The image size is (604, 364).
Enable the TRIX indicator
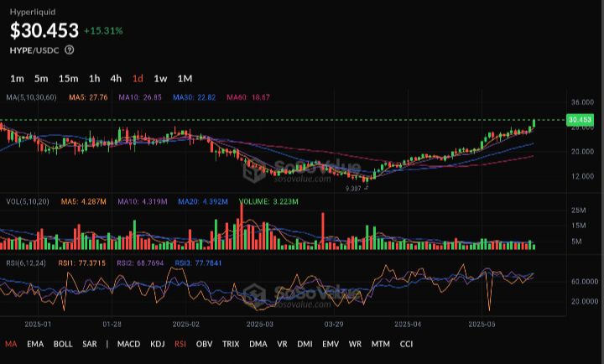[231, 344]
